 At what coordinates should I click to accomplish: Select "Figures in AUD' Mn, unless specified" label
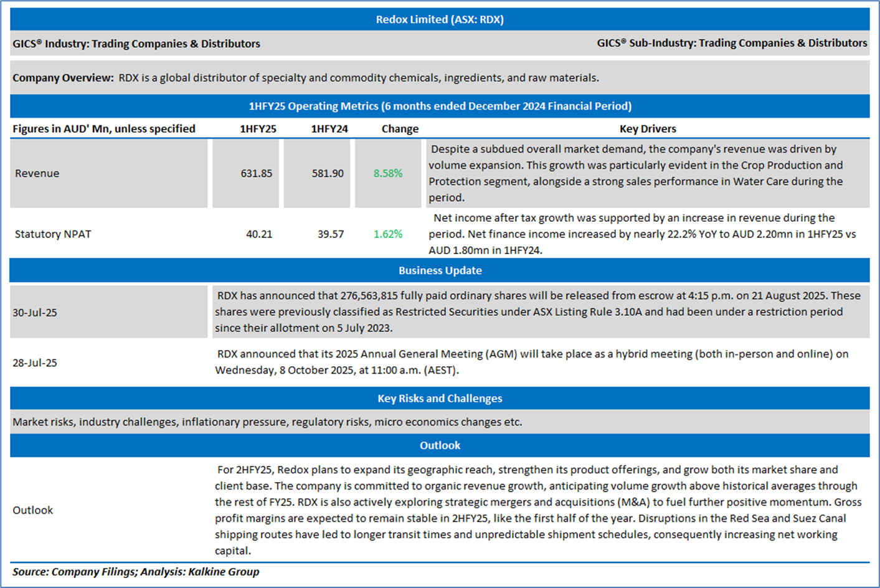click(x=104, y=129)
